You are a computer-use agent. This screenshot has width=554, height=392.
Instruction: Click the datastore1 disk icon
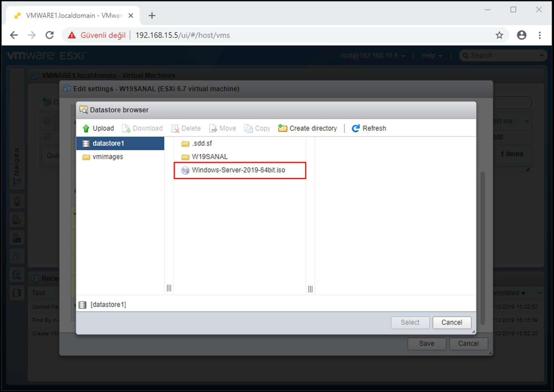point(86,143)
